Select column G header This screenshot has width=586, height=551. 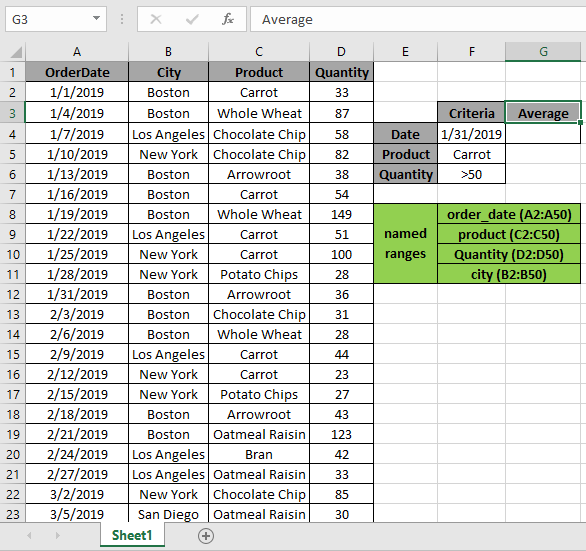point(543,52)
